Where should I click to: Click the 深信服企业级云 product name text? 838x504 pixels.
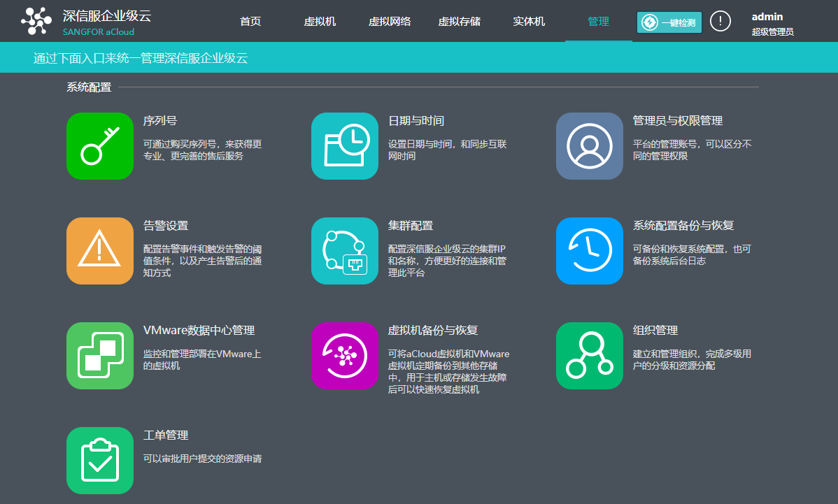pyautogui.click(x=107, y=15)
